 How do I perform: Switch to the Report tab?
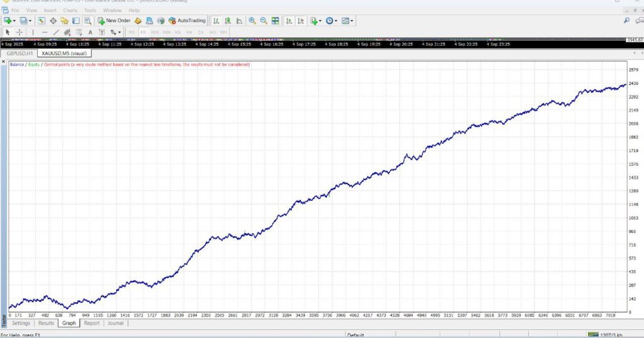(92, 323)
